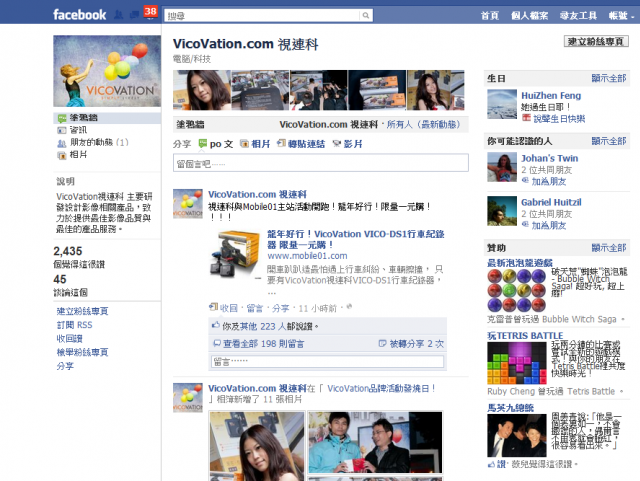Click the 相片 photos icon in sidebar
Viewport: 640px width, 481px height.
tap(62, 156)
